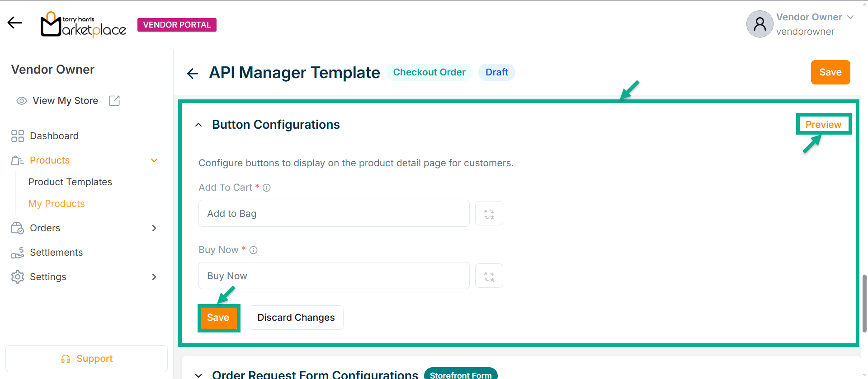
Task: Collapse the Products menu chevron
Action: tap(154, 160)
